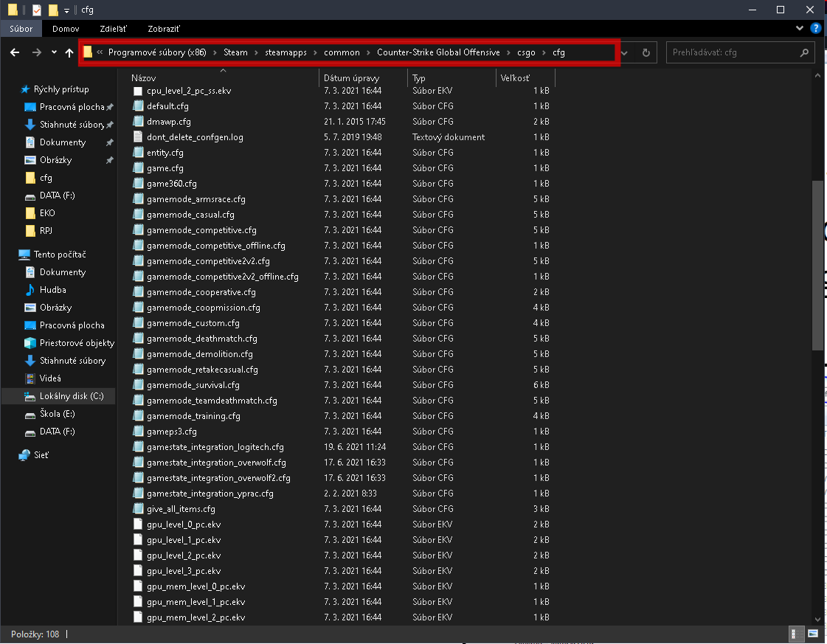827x644 pixels.
Task: Navigate to csgo in the address path
Action: 526,52
